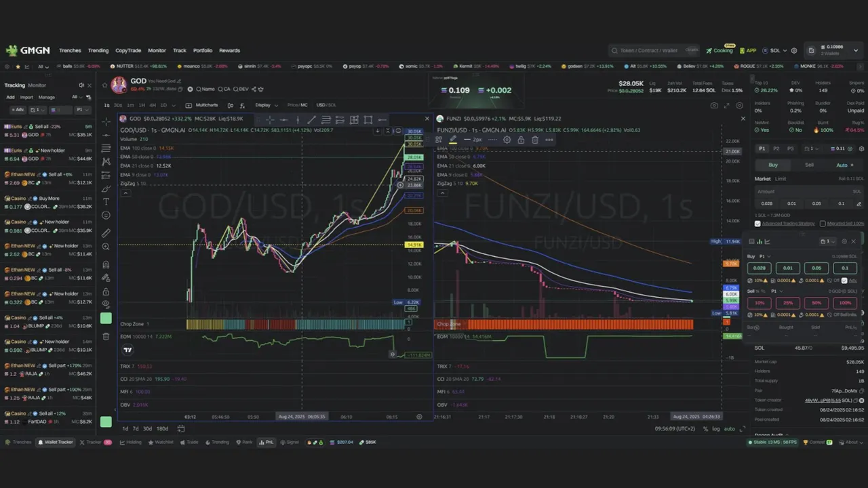Viewport: 868px width, 488px height.
Task: Toggle percent scale on chart
Action: coord(705,428)
